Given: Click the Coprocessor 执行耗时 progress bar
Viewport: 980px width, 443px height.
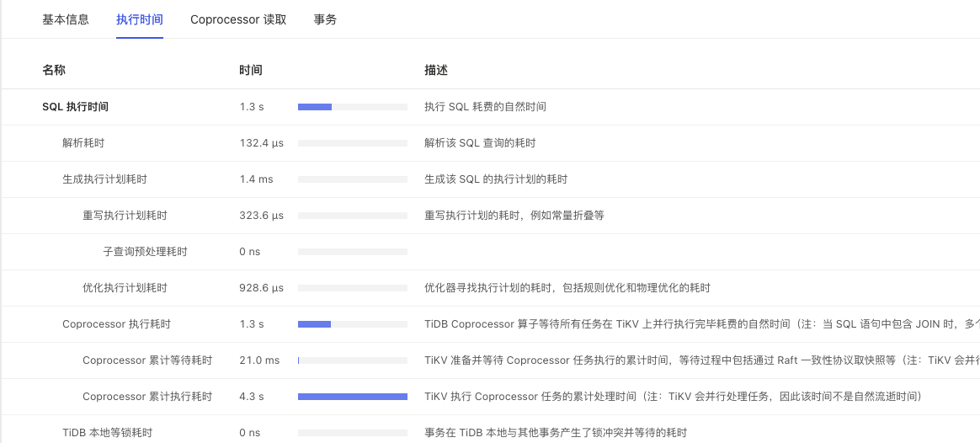Looking at the screenshot, I should [x=353, y=324].
